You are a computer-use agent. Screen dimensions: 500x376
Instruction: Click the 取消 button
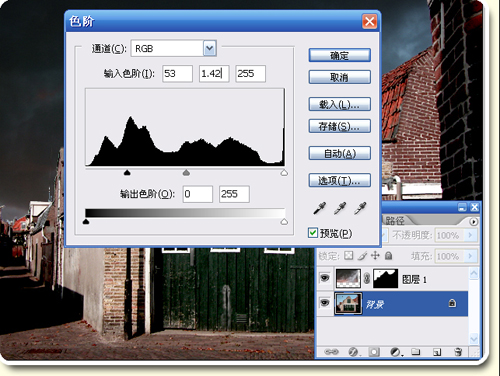(x=340, y=77)
